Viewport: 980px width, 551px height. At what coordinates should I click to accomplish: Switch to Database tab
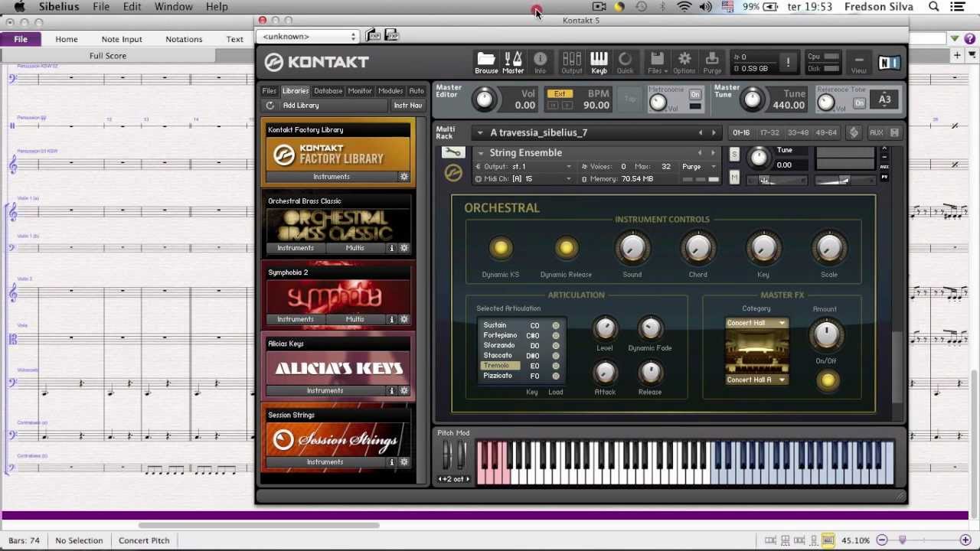[328, 91]
